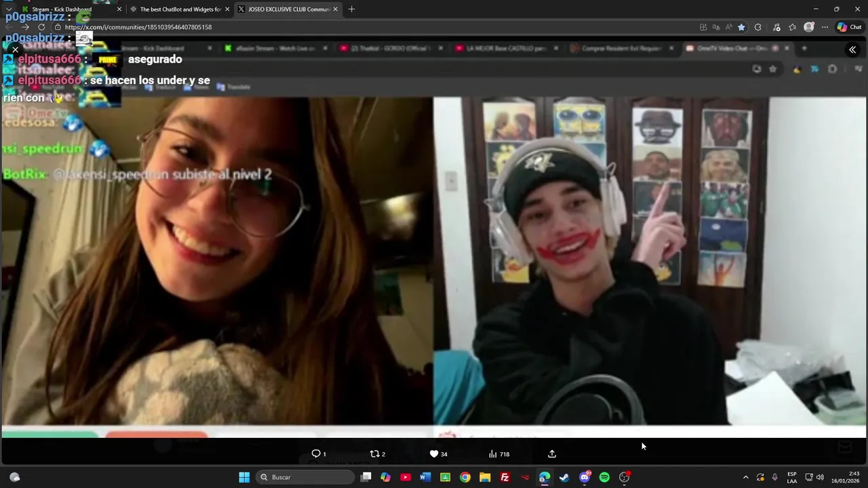Collapse the side panel with double chevron
The width and height of the screenshot is (868, 488).
(852, 49)
